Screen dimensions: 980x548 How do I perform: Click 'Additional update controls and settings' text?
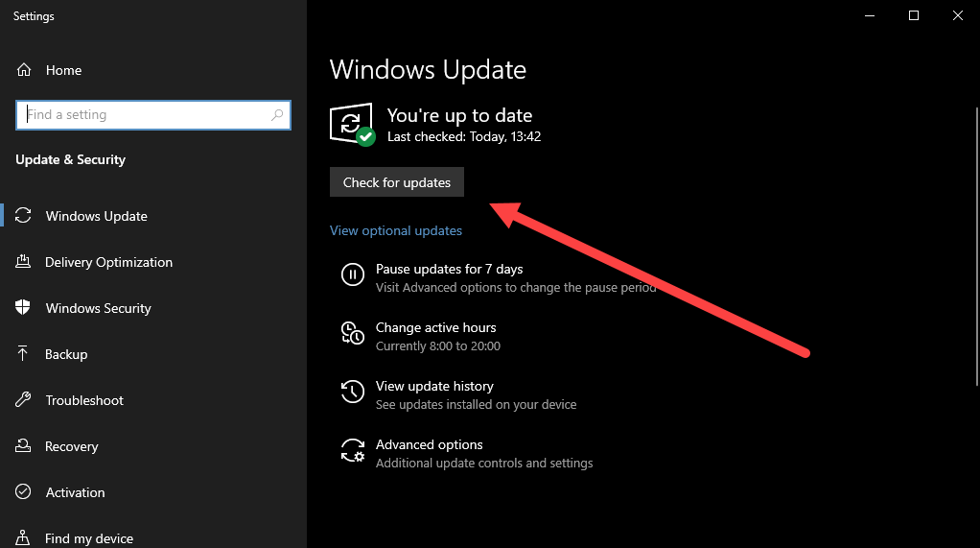483,463
